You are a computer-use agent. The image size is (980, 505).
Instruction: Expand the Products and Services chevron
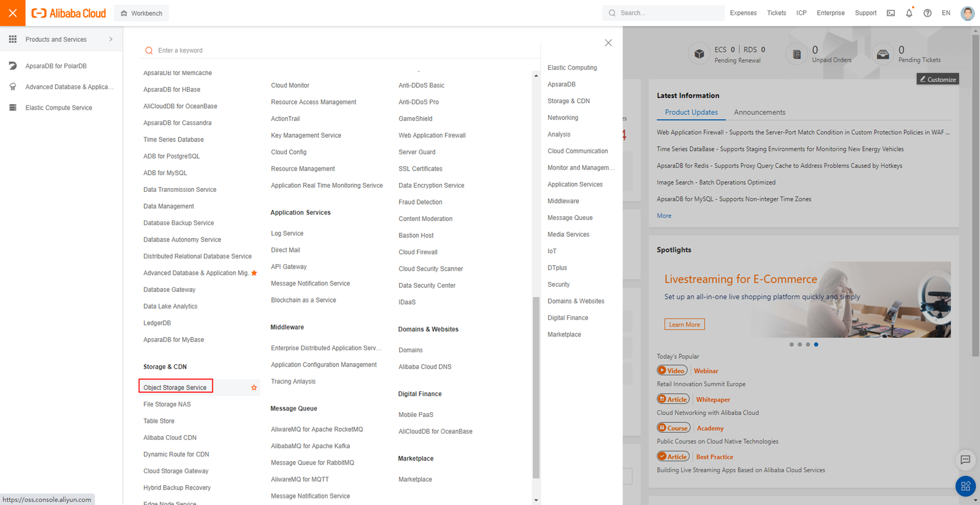coord(111,39)
